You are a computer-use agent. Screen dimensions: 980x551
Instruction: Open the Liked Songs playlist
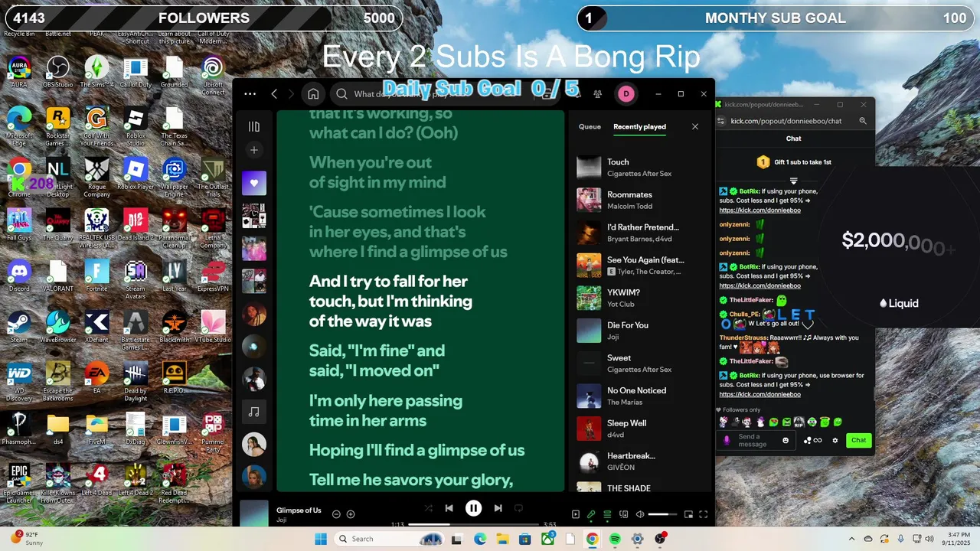click(254, 183)
